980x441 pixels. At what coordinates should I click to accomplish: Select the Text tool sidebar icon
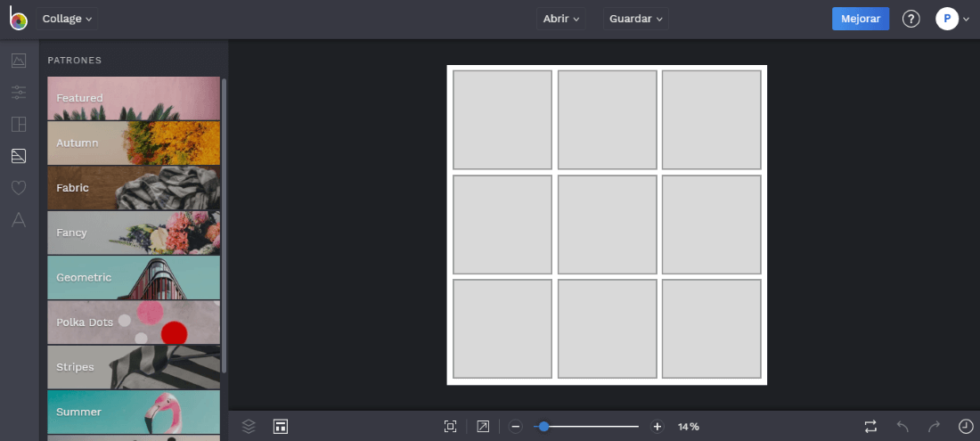[19, 220]
